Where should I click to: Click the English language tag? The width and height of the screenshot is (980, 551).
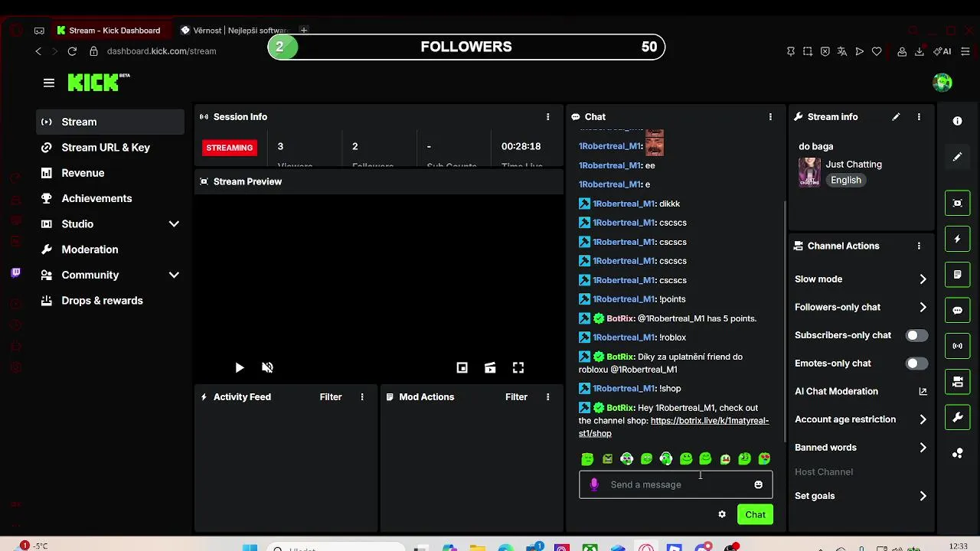(846, 181)
